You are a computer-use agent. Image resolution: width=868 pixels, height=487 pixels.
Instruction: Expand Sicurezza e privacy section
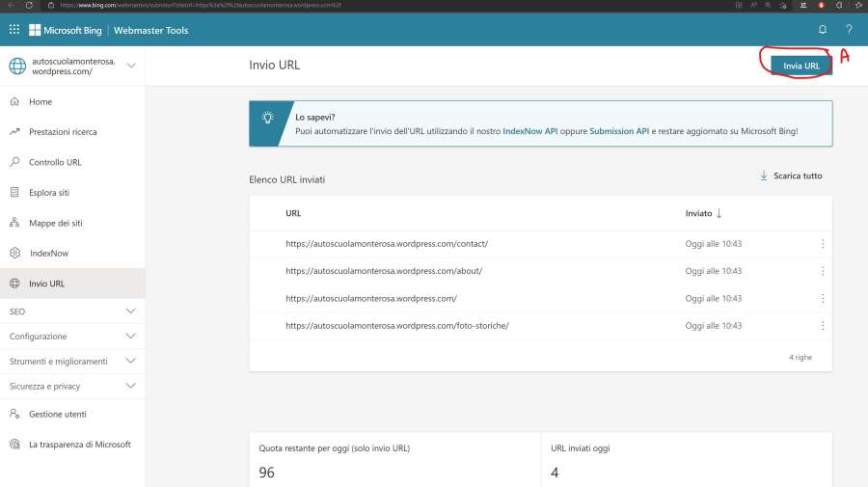[x=131, y=386]
